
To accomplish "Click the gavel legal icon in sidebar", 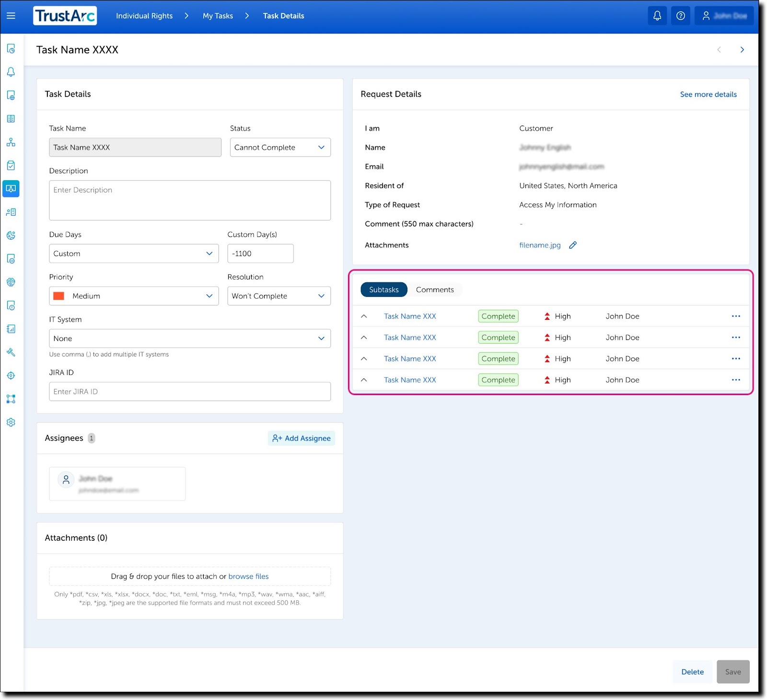I will (11, 352).
